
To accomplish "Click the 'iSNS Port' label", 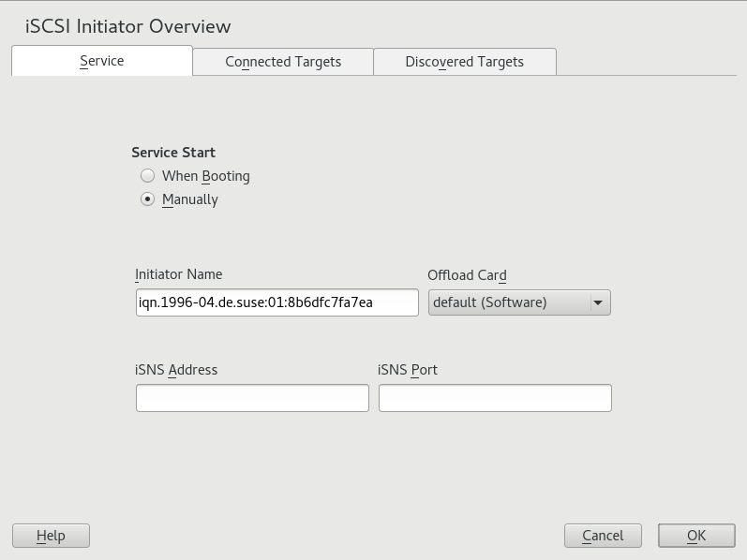I will coord(408,370).
